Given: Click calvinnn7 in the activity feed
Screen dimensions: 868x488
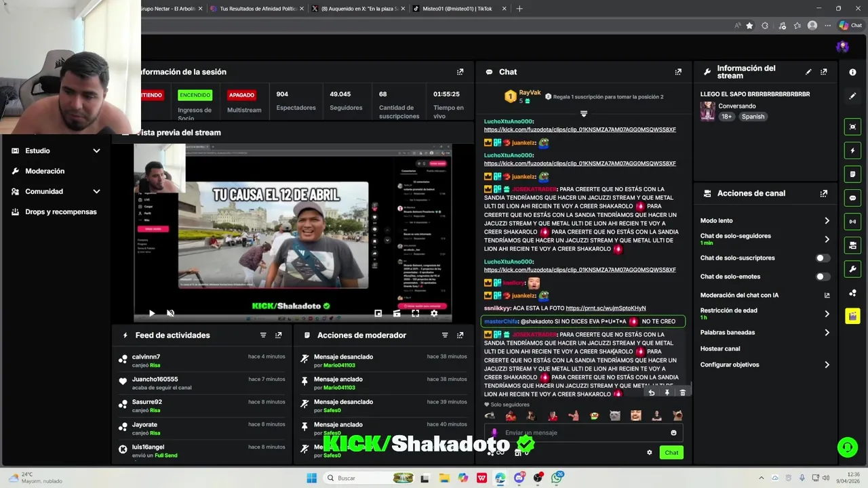Looking at the screenshot, I should coord(146,357).
